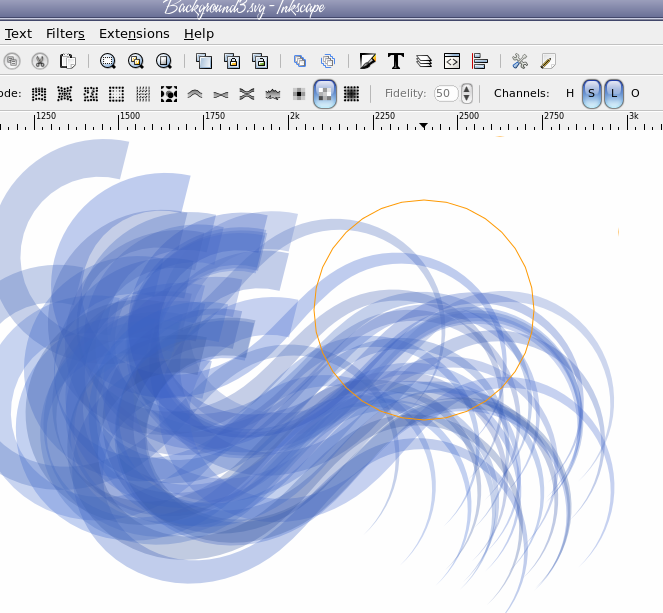The width and height of the screenshot is (663, 613).
Task: Select tweak Scale objects mode
Action: (x=116, y=93)
